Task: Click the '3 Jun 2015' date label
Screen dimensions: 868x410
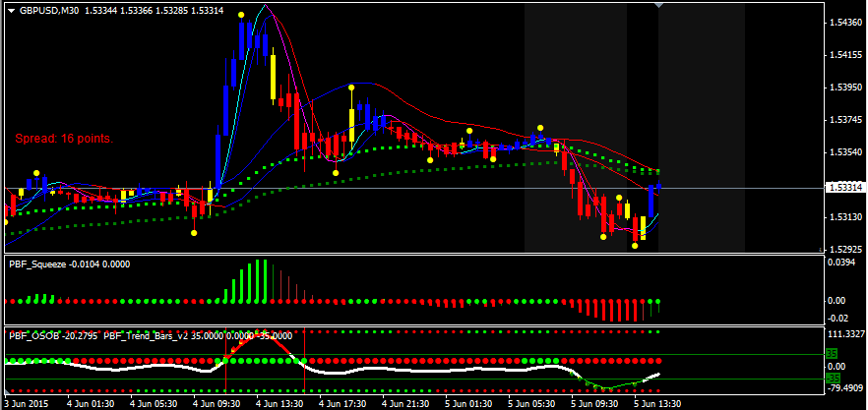Action: [28, 404]
